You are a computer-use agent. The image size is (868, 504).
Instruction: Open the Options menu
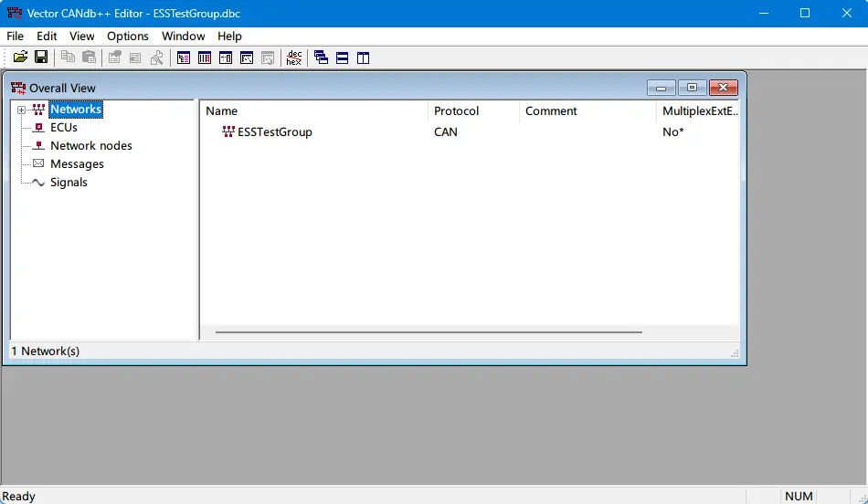pyautogui.click(x=128, y=36)
